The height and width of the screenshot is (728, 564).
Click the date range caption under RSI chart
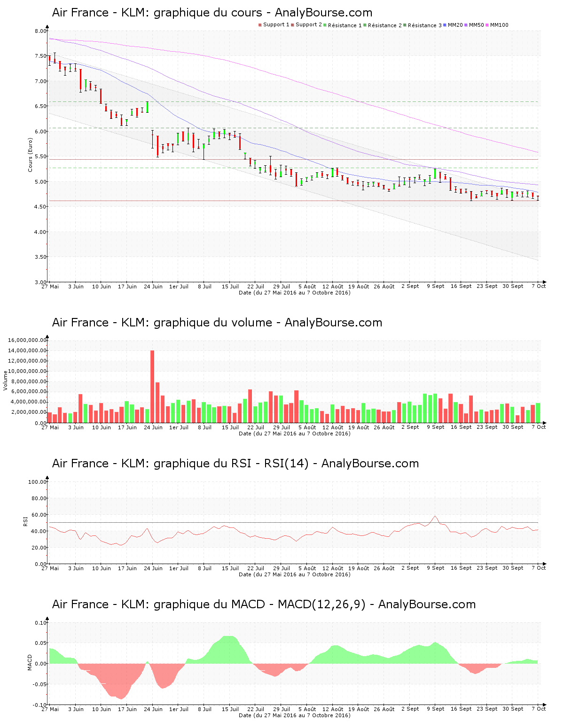[295, 574]
